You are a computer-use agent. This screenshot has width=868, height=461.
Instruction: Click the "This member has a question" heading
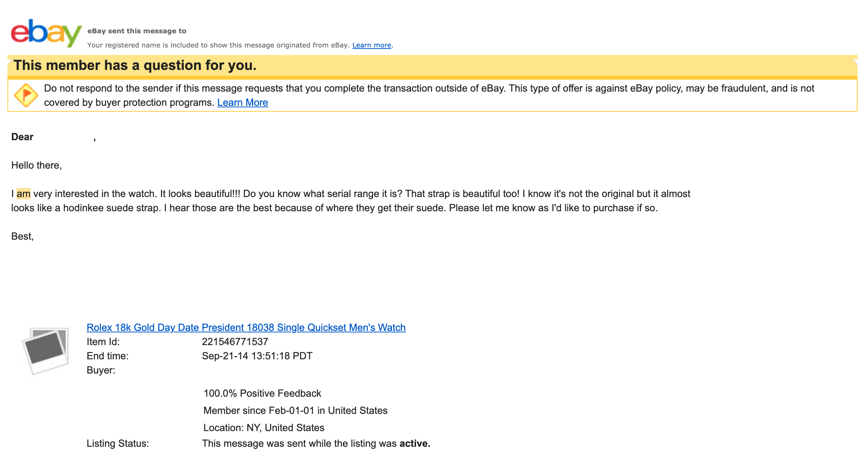pos(135,65)
